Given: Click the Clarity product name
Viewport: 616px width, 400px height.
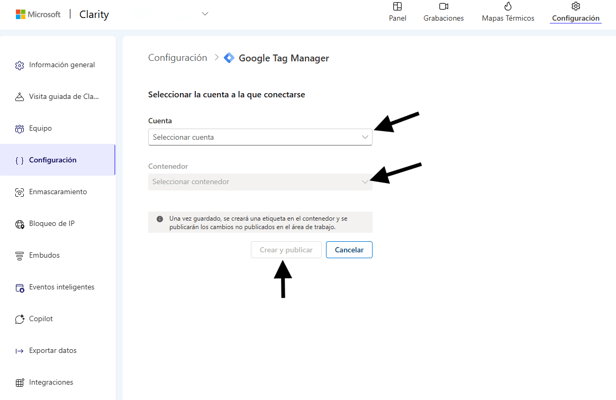Looking at the screenshot, I should (94, 15).
